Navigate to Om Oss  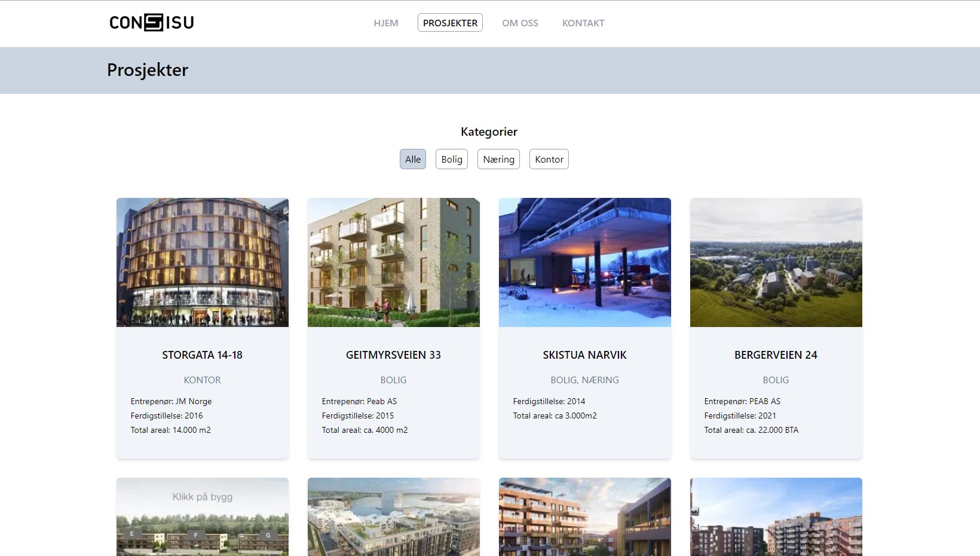[x=520, y=23]
